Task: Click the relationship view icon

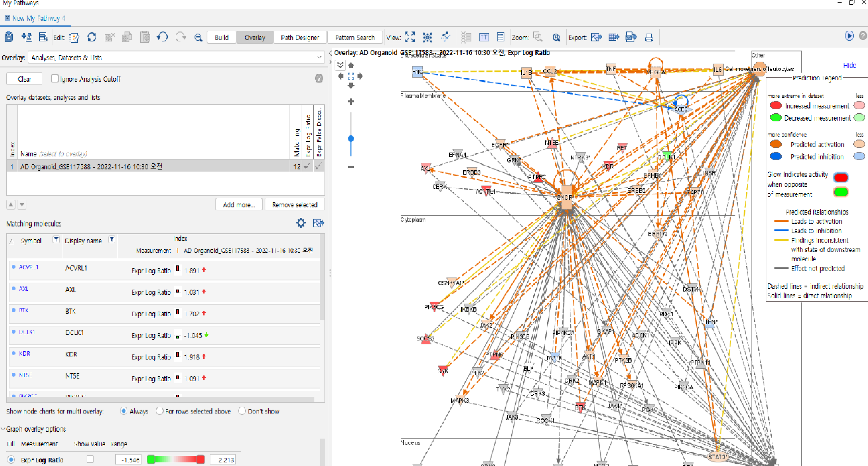Action: [446, 37]
